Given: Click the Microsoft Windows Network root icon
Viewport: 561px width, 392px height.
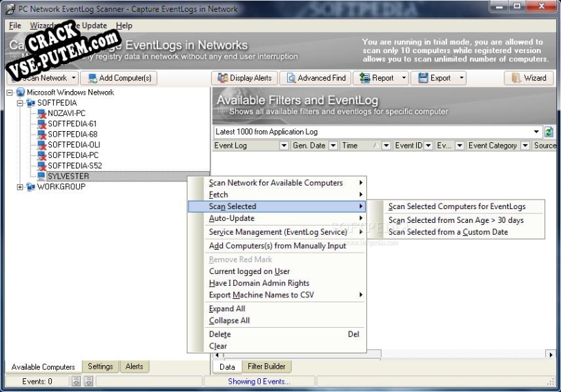Looking at the screenshot, I should [20, 92].
